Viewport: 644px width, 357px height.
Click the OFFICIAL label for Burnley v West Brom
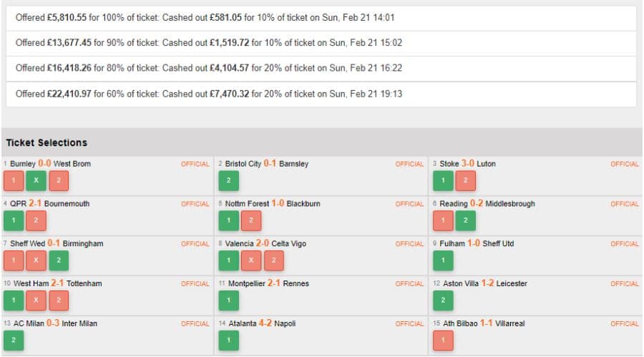pos(195,164)
